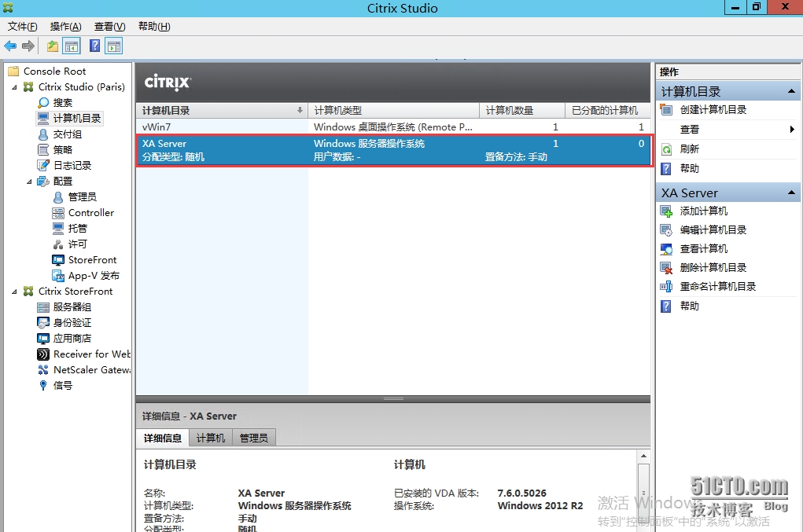Click the Back arrow toolbar icon

[x=10, y=46]
